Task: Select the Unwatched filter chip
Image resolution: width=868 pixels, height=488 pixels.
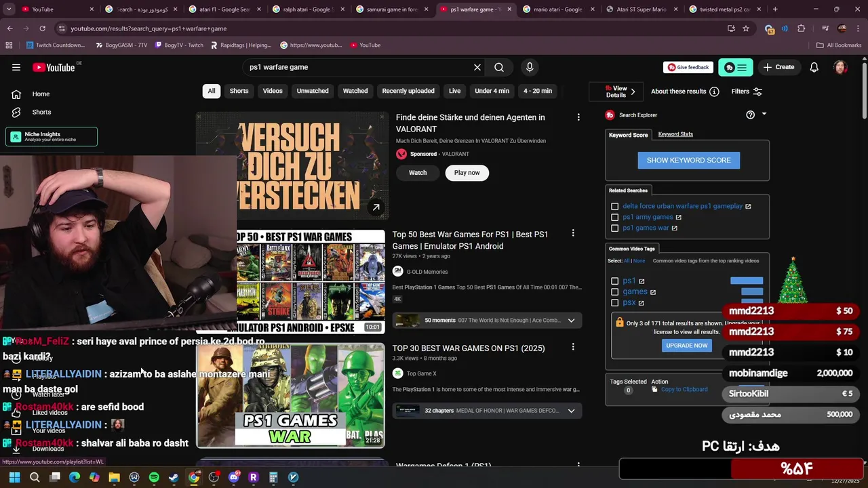Action: point(313,91)
